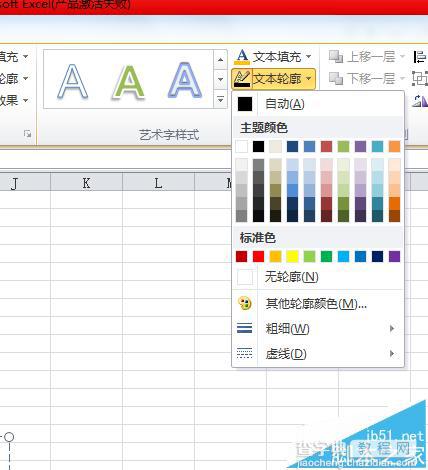This screenshot has width=428, height=470.
Task: Pick the yellow standard color
Action: pos(293,256)
